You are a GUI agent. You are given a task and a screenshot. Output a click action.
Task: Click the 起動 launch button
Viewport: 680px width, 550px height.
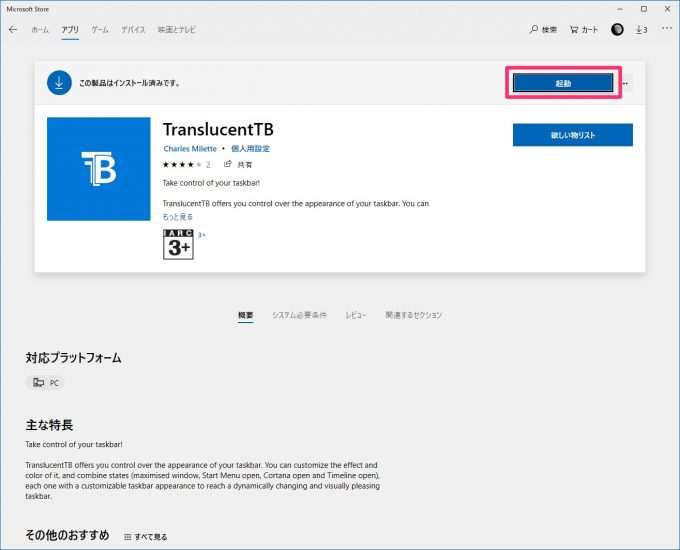pos(563,83)
